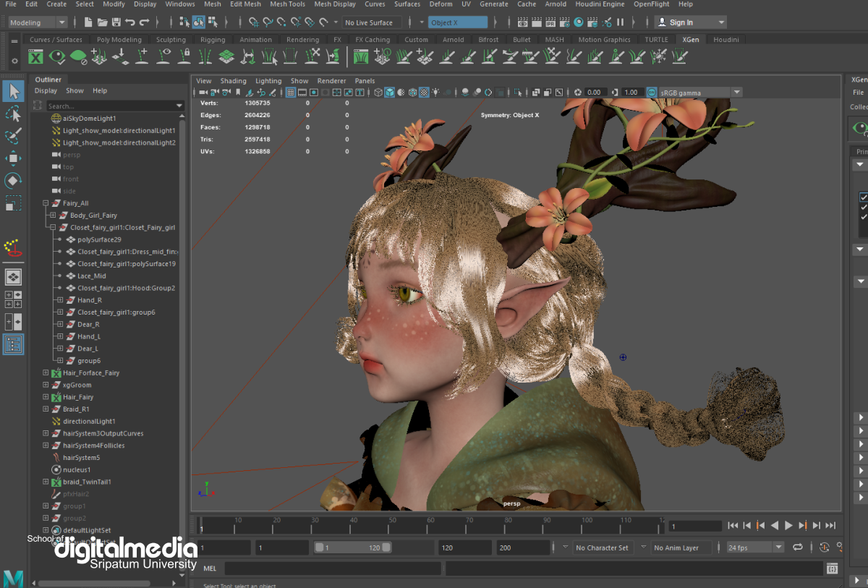The image size is (868, 588).
Task: Redo the action with the redo arrow
Action: tap(145, 22)
